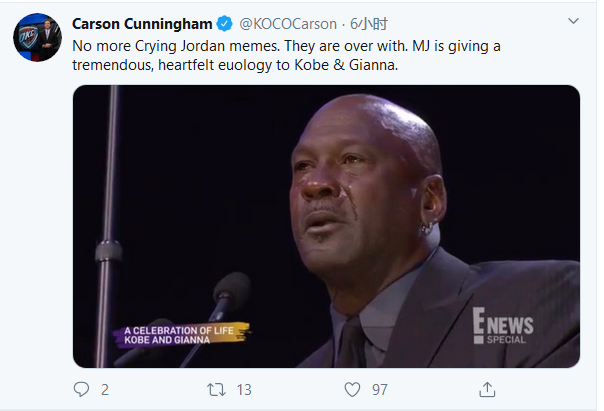This screenshot has height=411, width=604.
Task: Like the tweet with the heart icon
Action: (x=352, y=389)
